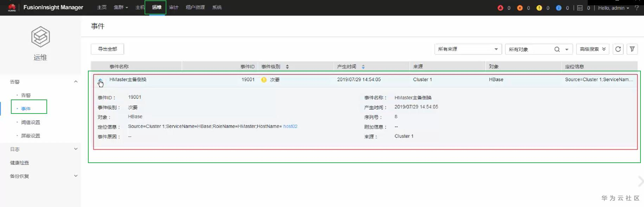Collapse the 告警 sidebar section
644x207 pixels.
tap(76, 82)
